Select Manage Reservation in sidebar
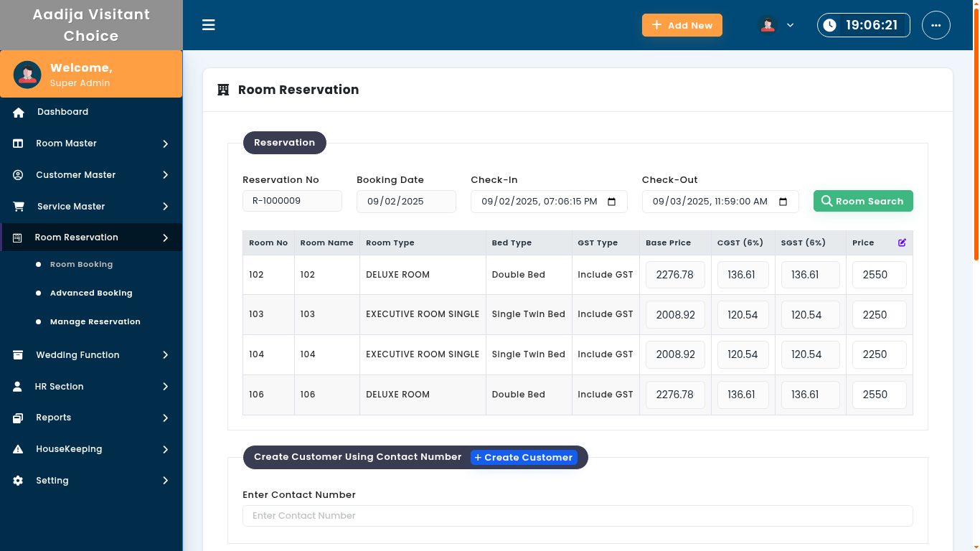 [x=95, y=321]
